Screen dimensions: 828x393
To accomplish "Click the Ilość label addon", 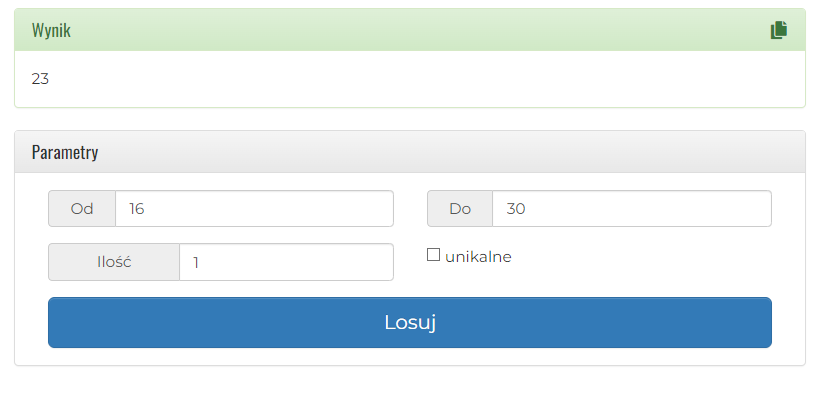I will coord(114,262).
